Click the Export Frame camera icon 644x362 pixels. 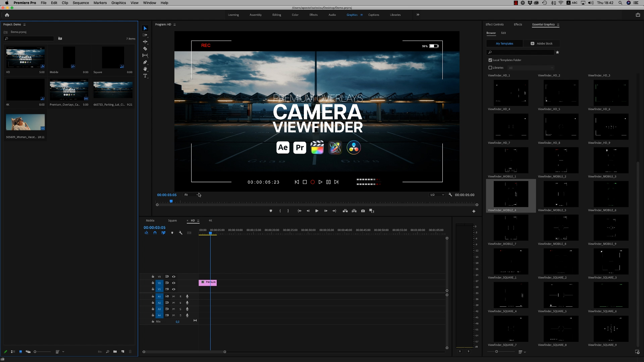tap(363, 211)
